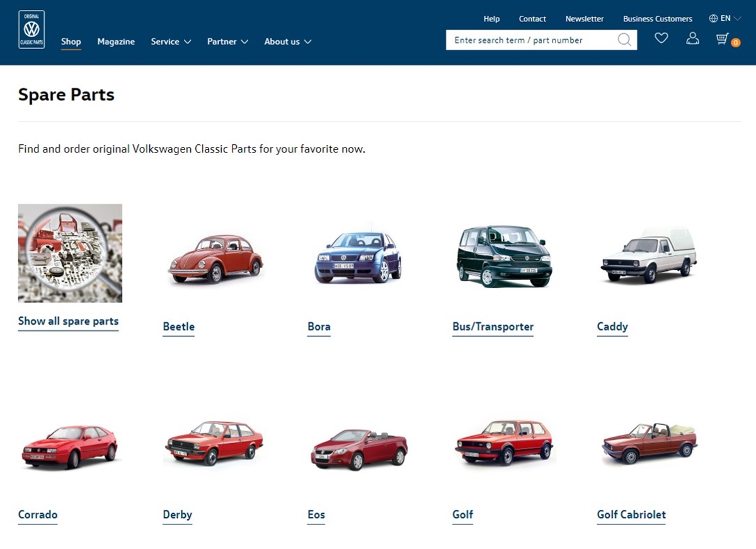Select the Show all spare parts thumbnail
Viewport: 756px width, 549px height.
tap(70, 253)
